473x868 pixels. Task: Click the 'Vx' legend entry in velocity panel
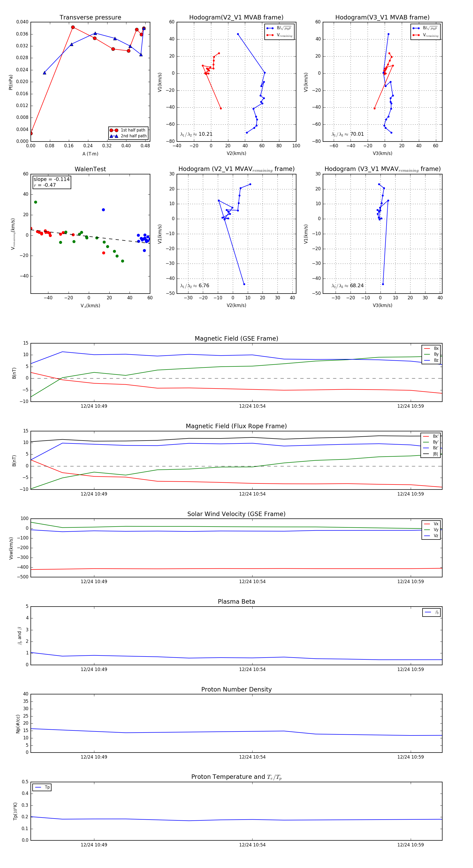431,524
